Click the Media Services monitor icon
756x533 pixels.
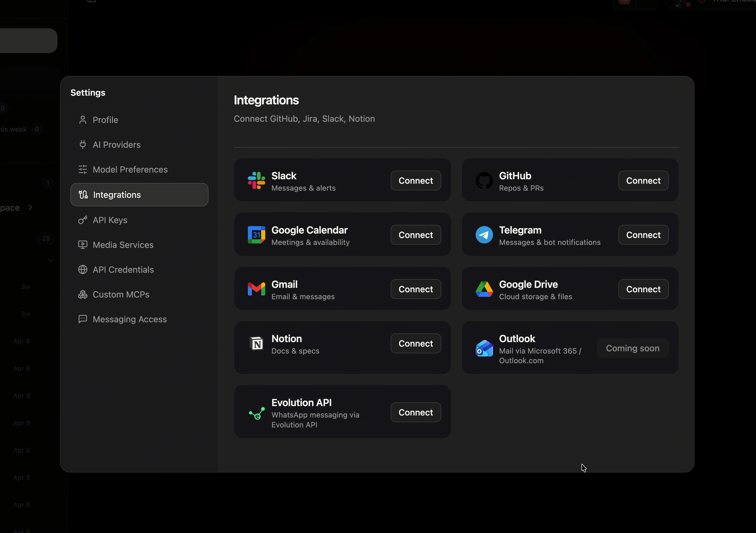click(x=83, y=245)
